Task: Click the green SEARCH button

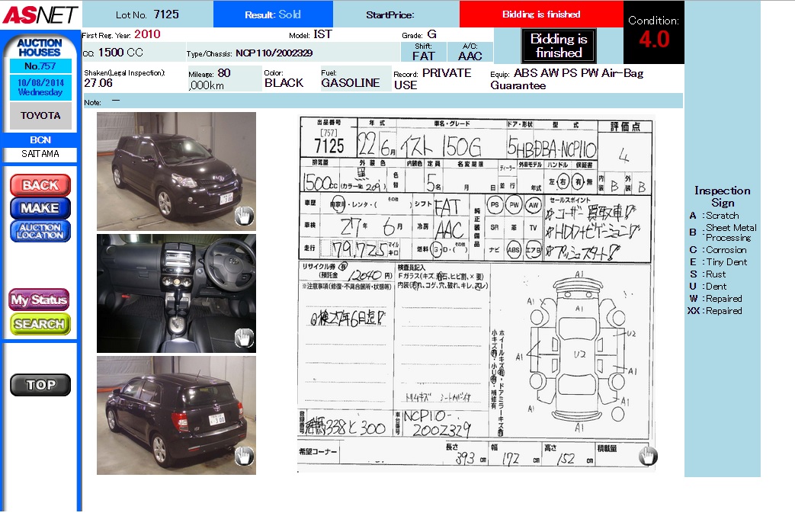Action: pos(40,324)
